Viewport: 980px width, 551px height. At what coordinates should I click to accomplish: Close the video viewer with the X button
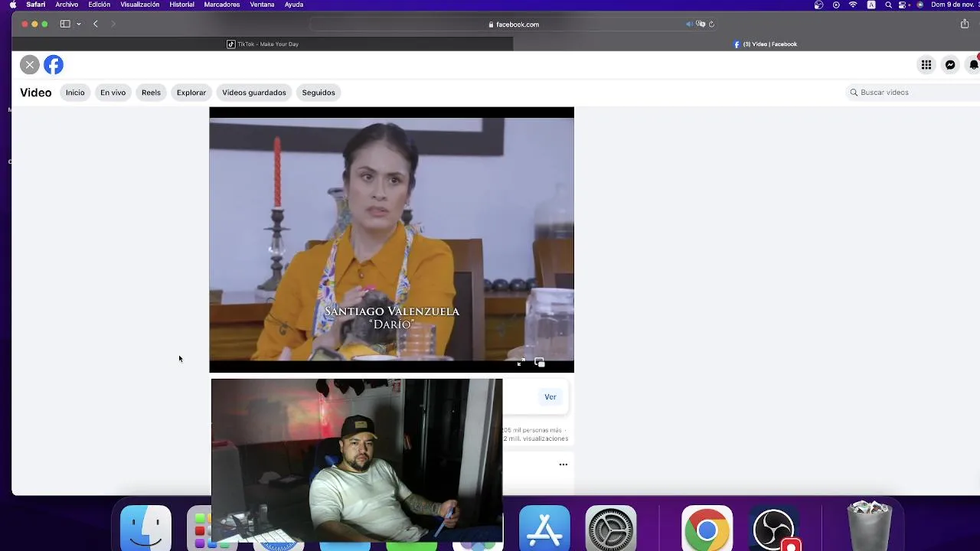(30, 65)
